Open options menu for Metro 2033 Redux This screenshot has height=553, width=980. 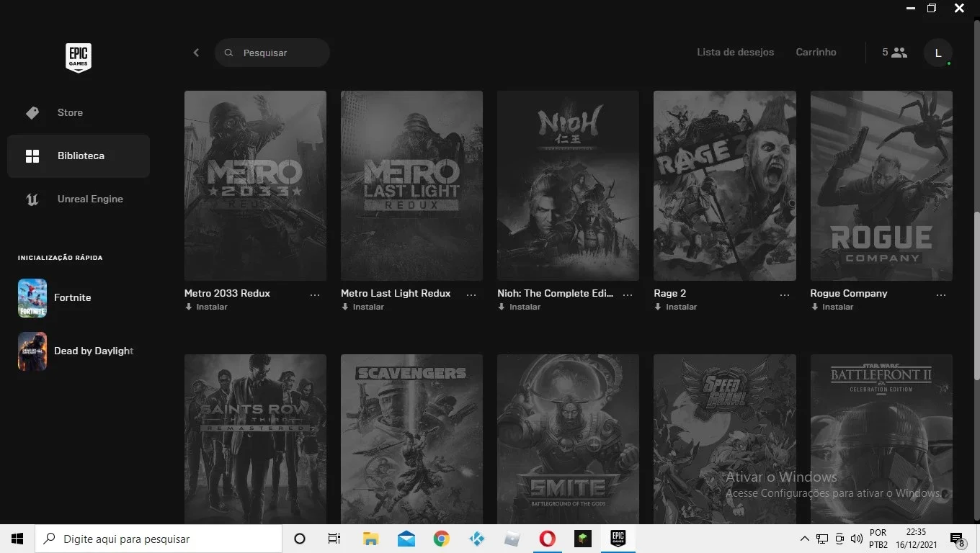click(x=315, y=295)
